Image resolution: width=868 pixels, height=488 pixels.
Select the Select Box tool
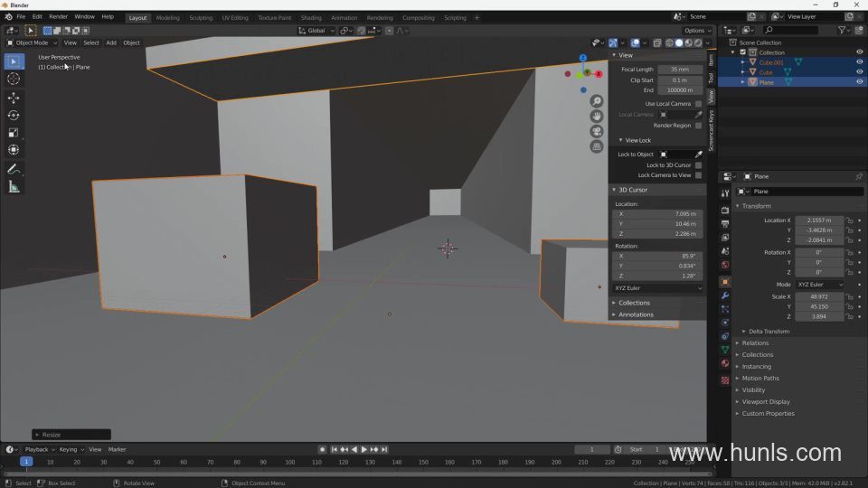point(14,61)
